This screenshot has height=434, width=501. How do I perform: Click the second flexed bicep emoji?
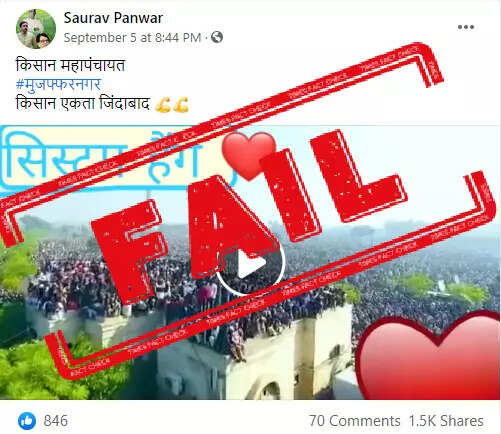(181, 105)
